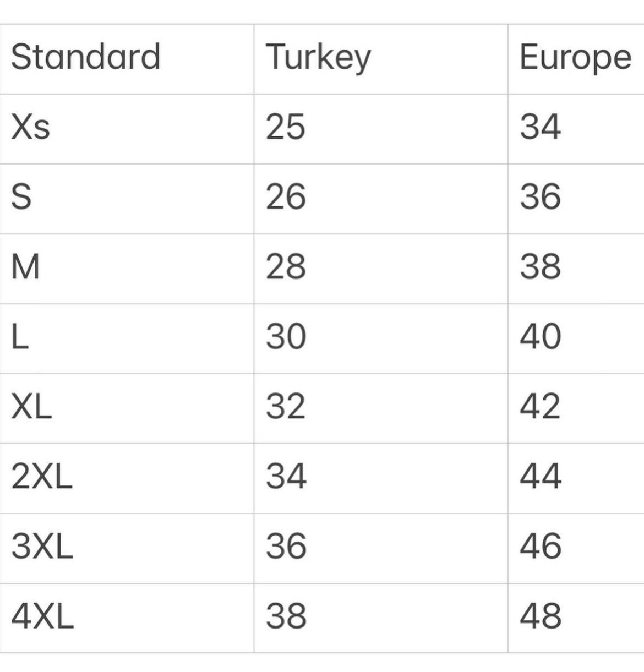Click Europe size 40 cell
644x672 pixels.
[540, 337]
